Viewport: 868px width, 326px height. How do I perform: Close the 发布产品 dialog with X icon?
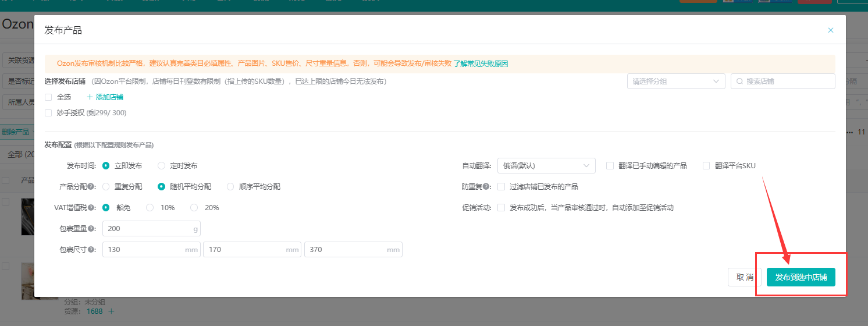tap(830, 30)
